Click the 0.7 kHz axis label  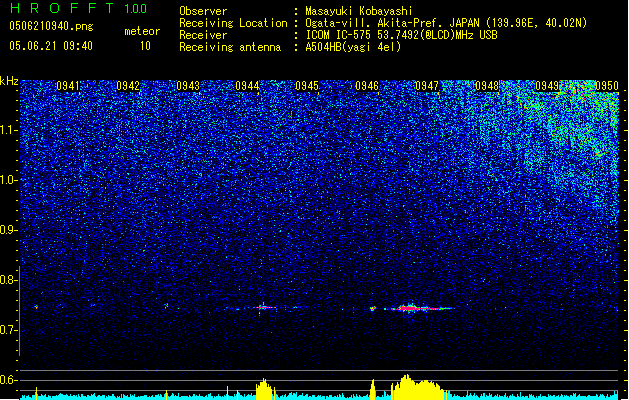9,330
